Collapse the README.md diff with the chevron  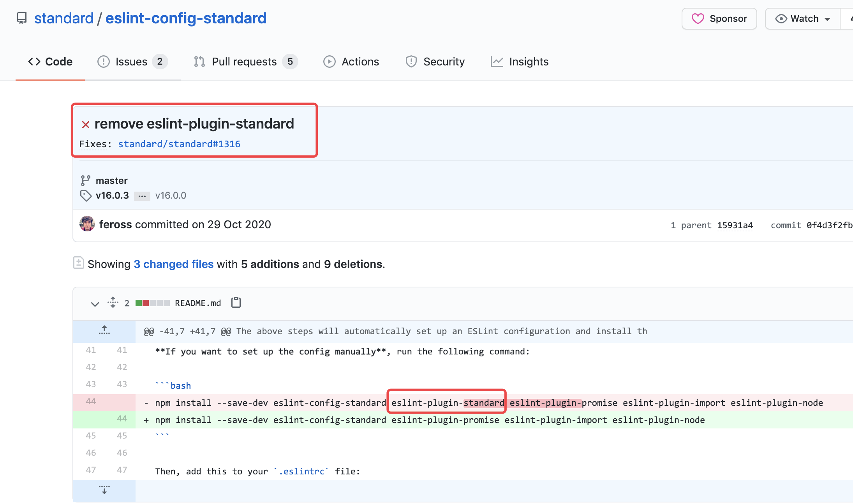point(95,304)
